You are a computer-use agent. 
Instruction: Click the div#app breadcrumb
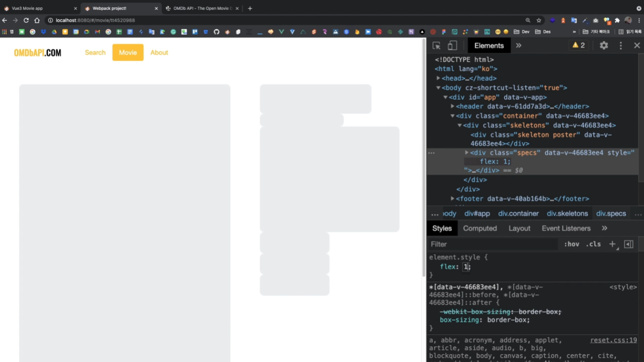[477, 213]
